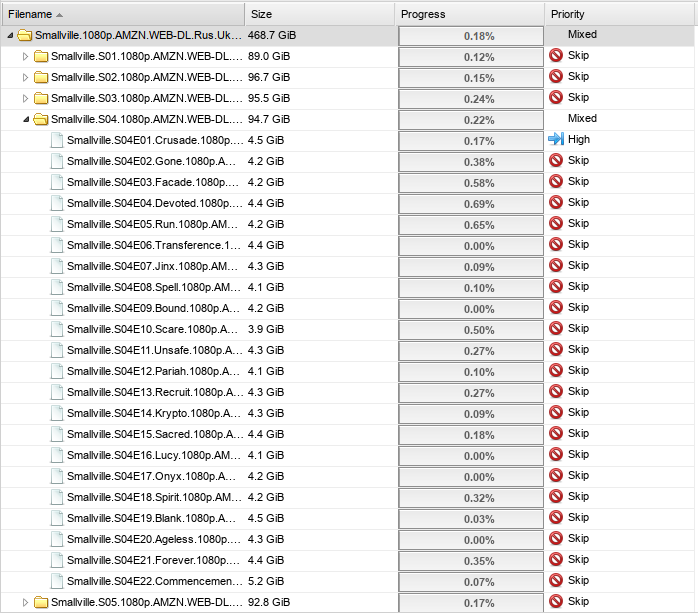
Task: Select the Smallville.S04E14.Krypto file row
Action: [347, 413]
